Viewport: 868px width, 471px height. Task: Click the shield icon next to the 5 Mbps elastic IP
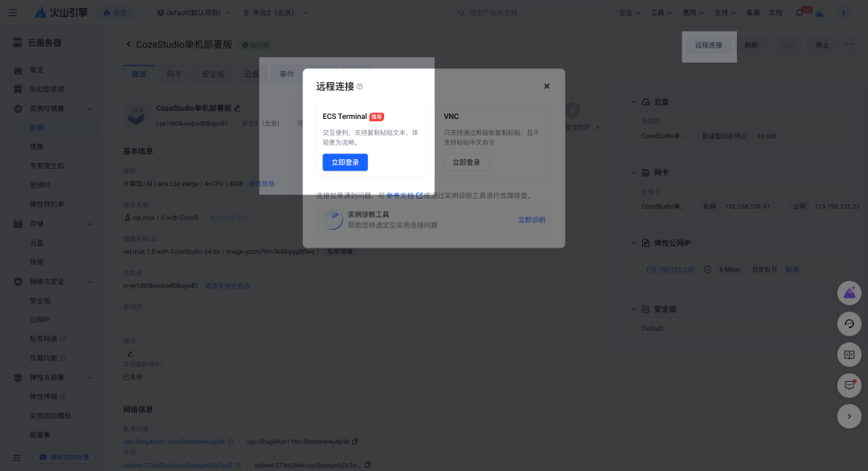(707, 269)
